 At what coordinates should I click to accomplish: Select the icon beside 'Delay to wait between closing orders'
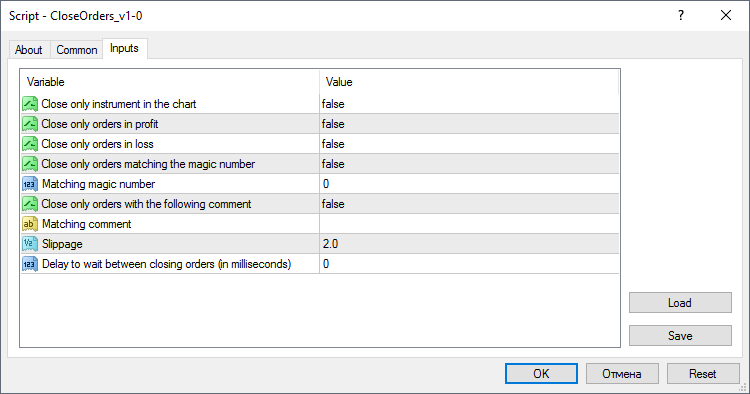tap(30, 264)
